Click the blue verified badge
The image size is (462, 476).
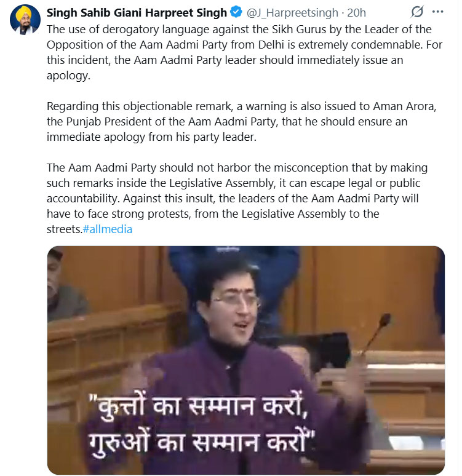coord(236,12)
